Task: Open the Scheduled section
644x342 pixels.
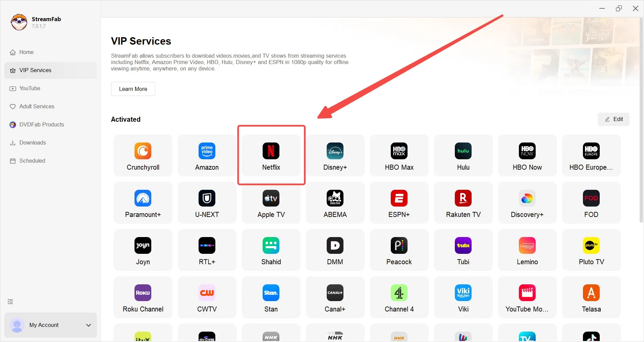Action: point(51,161)
